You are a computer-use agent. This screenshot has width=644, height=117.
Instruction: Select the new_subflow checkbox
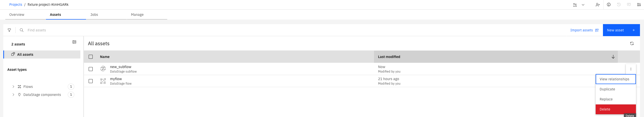click(91, 69)
